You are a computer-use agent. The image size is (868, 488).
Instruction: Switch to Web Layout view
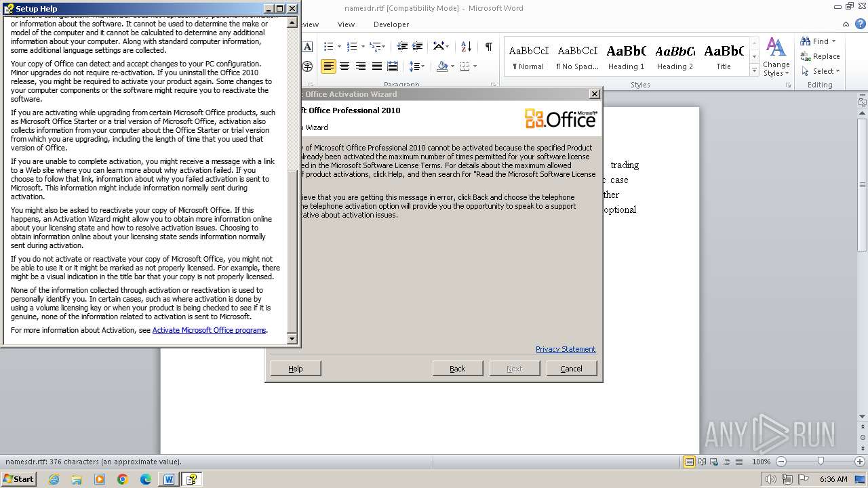pos(715,462)
